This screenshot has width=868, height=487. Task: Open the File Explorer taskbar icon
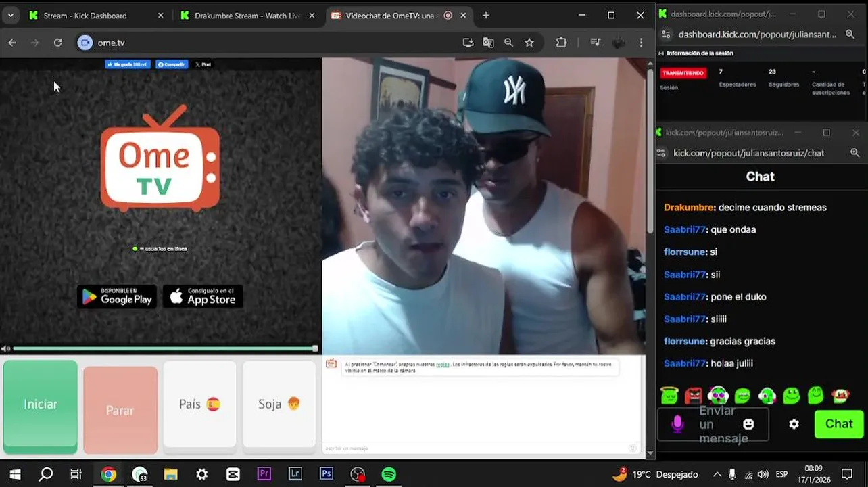[x=170, y=474]
